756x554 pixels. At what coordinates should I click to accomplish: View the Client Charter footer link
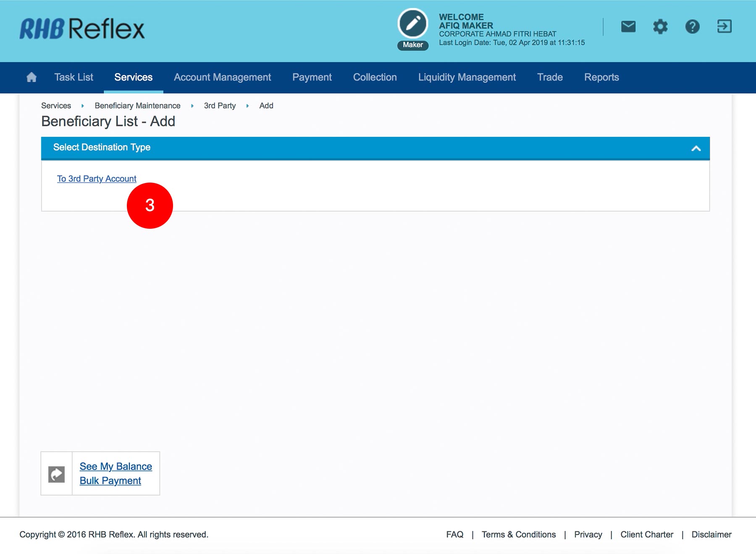646,534
